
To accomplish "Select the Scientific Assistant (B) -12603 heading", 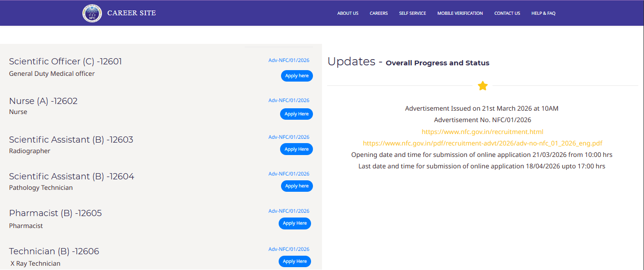I will pyautogui.click(x=71, y=140).
